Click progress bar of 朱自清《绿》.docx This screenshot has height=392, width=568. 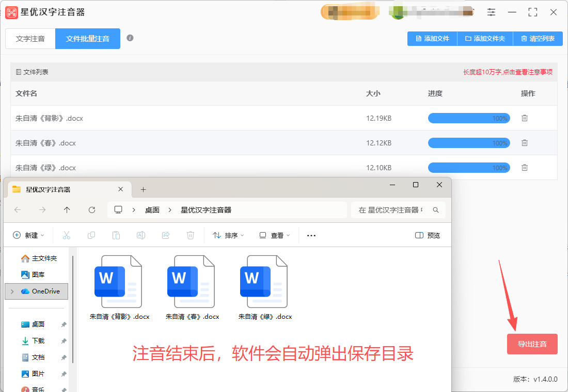[468, 168]
